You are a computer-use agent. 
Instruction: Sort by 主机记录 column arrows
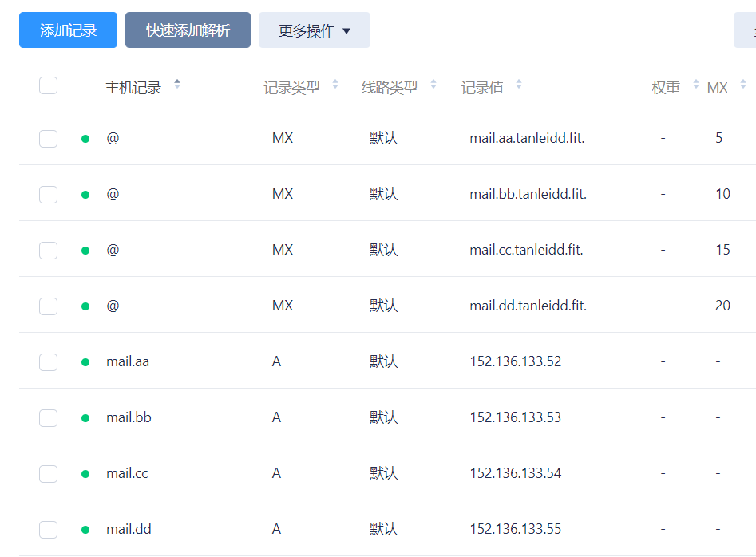pyautogui.click(x=177, y=84)
